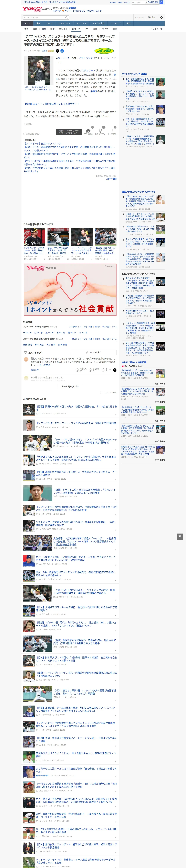Open the ヘルプ link in the header

[127, 2]
